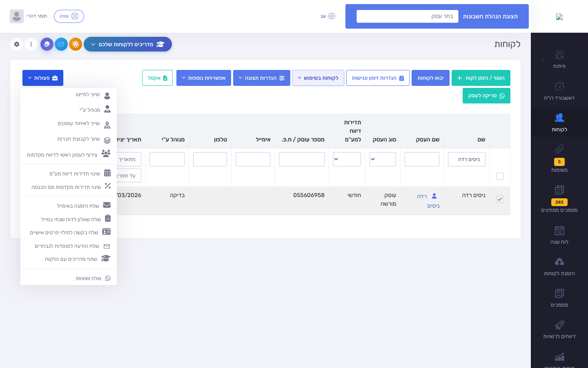Open מסמכים sidebar icon
This screenshot has height=368, width=588.
pyautogui.click(x=559, y=293)
